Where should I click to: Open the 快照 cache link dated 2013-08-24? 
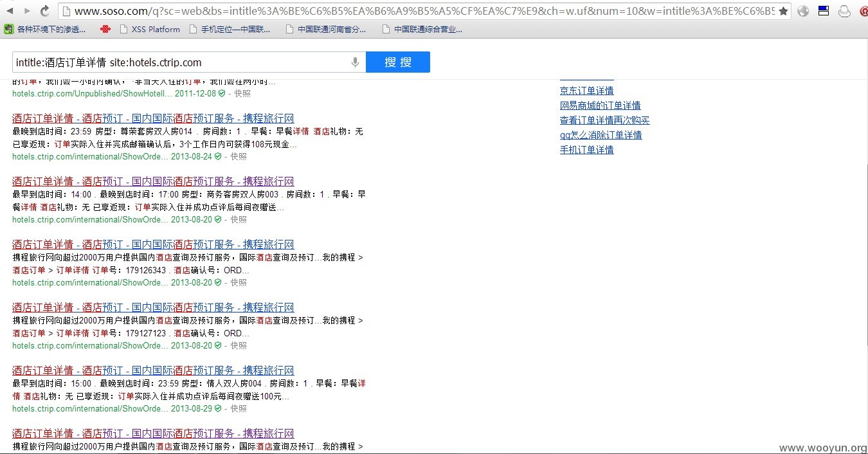click(x=239, y=156)
